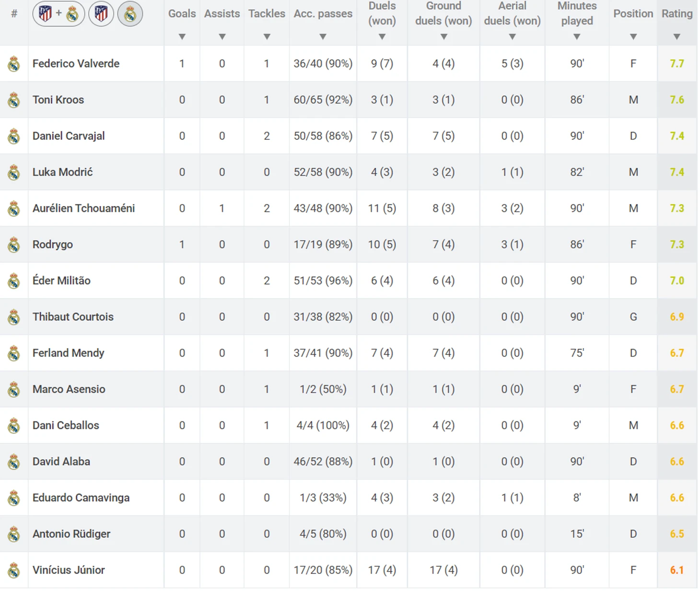The height and width of the screenshot is (592, 700).
Task: Go to Marco Asensio's profile
Action: [69, 389]
